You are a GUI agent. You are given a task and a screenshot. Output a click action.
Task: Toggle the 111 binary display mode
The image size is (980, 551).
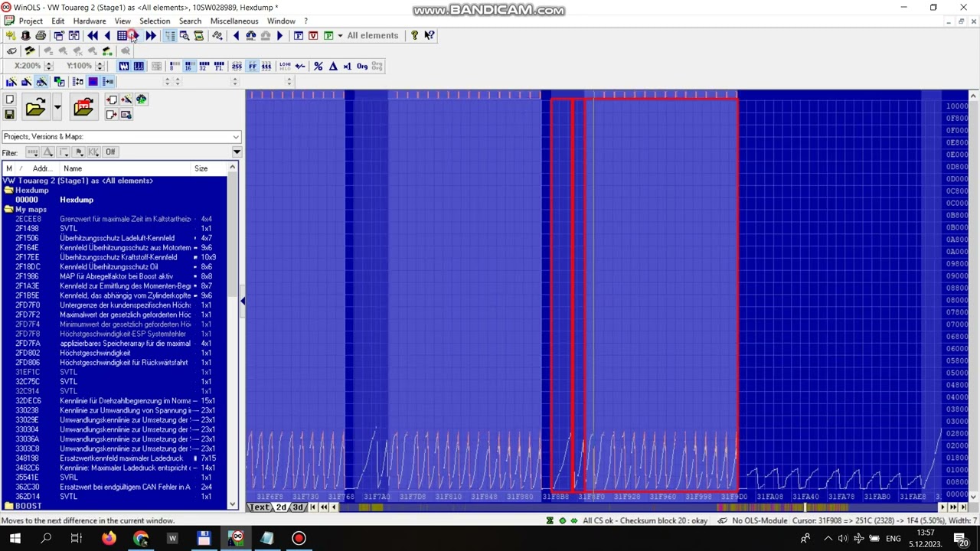pos(266,67)
